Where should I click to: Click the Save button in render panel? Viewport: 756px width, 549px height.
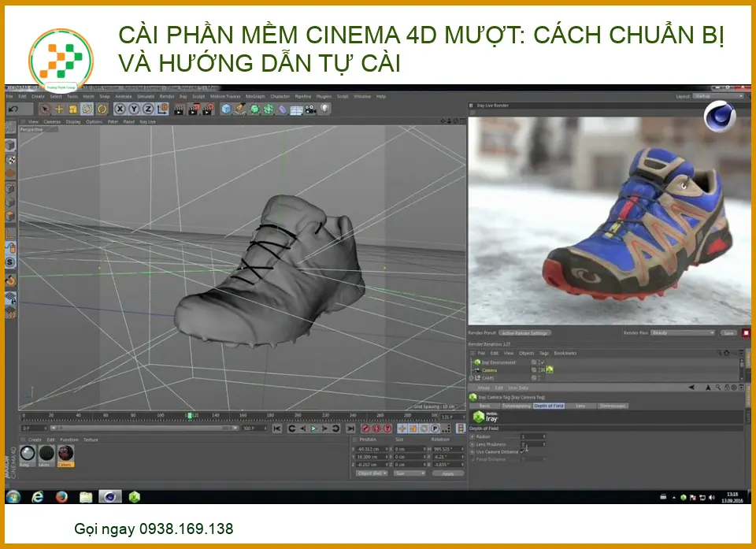[x=728, y=332]
